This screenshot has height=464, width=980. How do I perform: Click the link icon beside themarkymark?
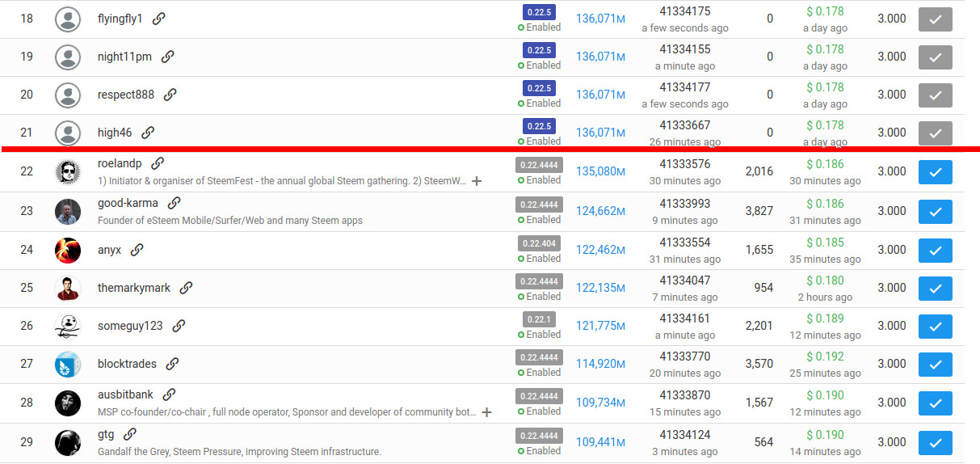186,288
